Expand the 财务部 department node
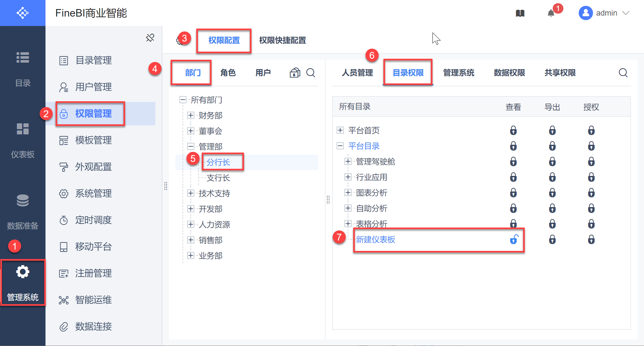The image size is (644, 346). click(x=191, y=115)
